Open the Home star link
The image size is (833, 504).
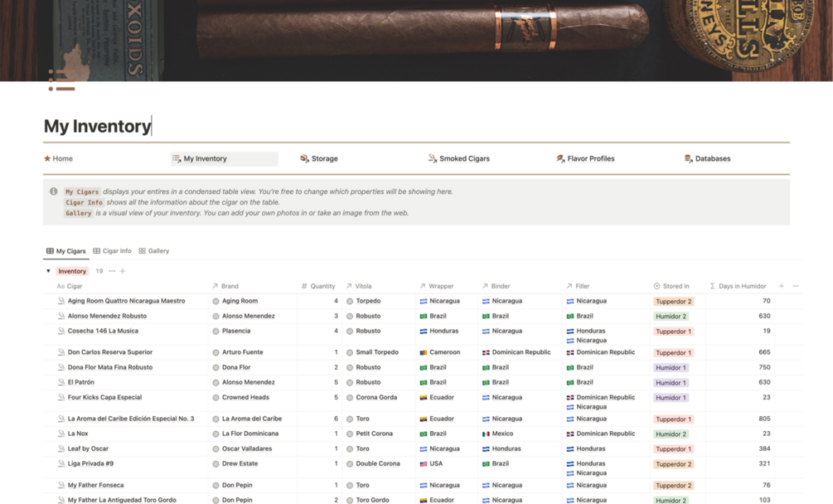click(x=59, y=158)
